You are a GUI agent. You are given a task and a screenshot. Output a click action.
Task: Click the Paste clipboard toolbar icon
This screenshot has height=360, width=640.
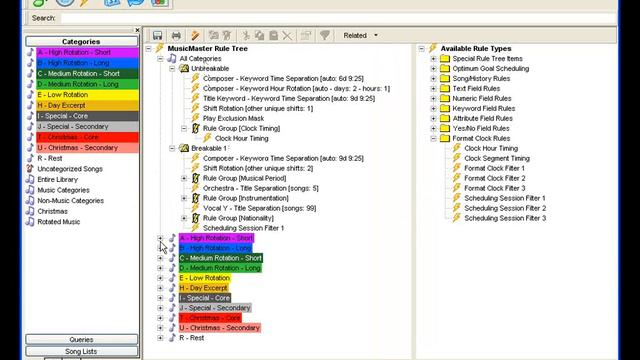(273, 36)
